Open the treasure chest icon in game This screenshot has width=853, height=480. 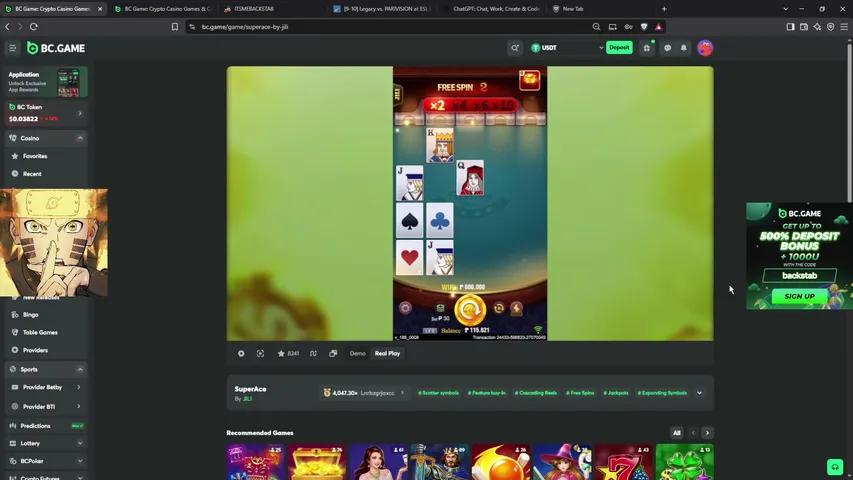tap(529, 80)
